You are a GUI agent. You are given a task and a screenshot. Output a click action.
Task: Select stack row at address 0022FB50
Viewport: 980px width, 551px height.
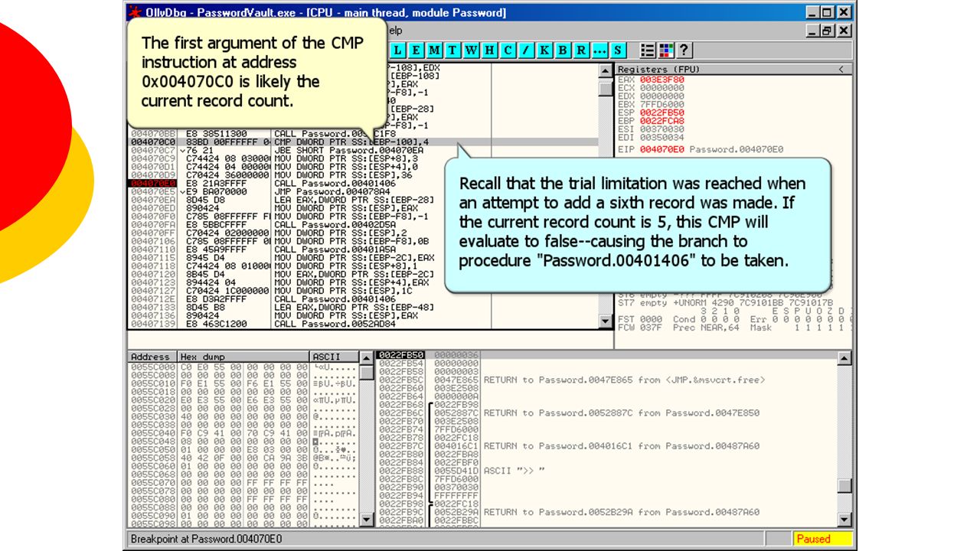click(x=606, y=355)
